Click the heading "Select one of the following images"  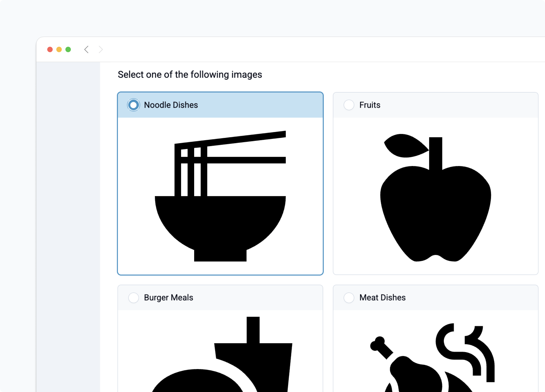coord(190,75)
